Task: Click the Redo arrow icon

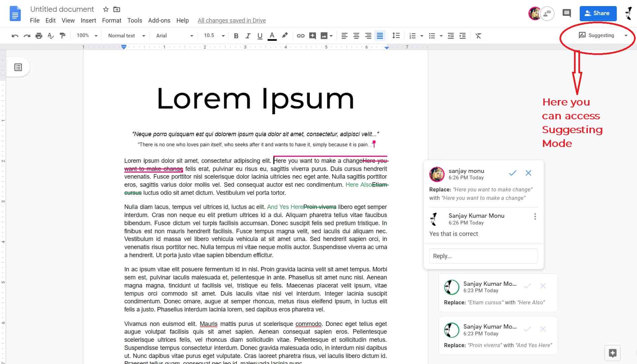Action: point(27,36)
